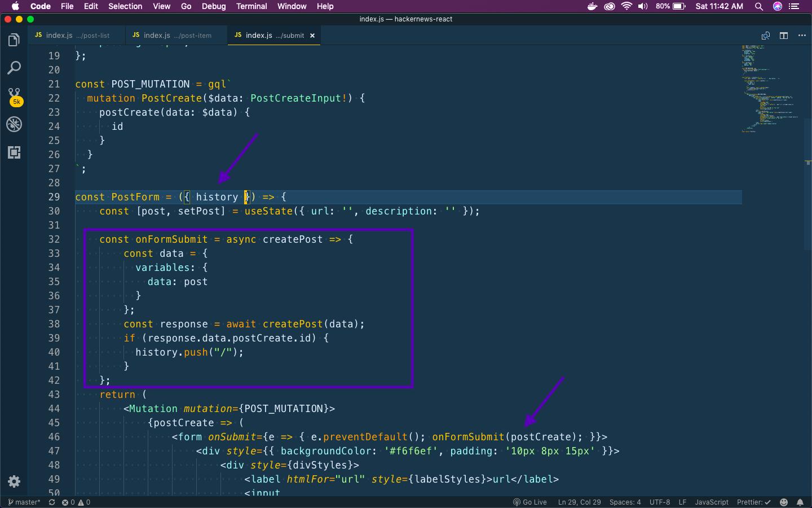Open the Debug menu

214,6
